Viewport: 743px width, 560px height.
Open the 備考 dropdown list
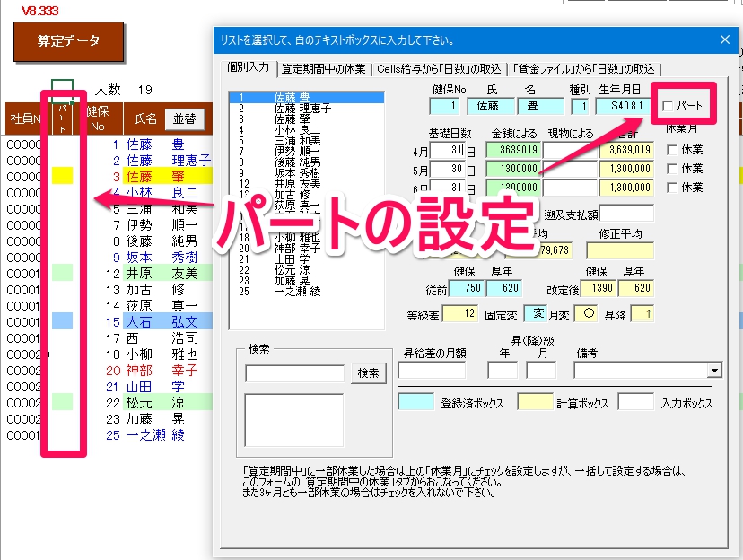pyautogui.click(x=714, y=371)
